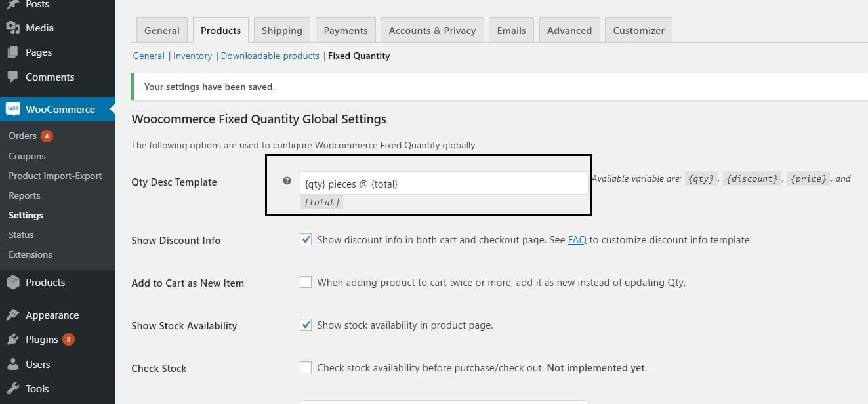Image resolution: width=868 pixels, height=404 pixels.
Task: Open the Accounts & Privacy tab
Action: pyautogui.click(x=432, y=30)
